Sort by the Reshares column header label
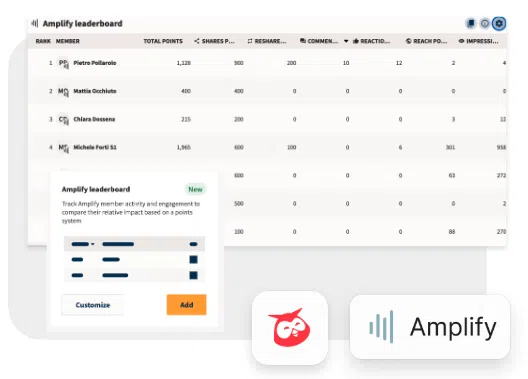 (270, 41)
